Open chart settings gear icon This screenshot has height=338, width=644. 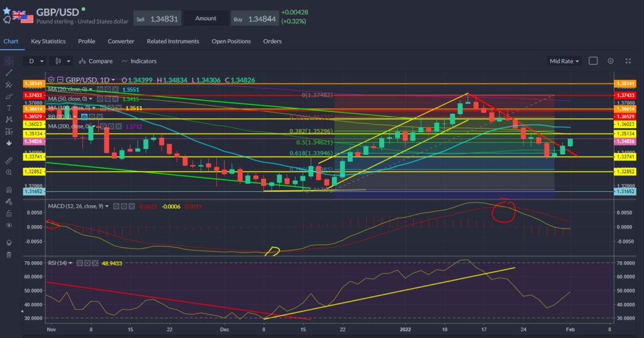[610, 61]
